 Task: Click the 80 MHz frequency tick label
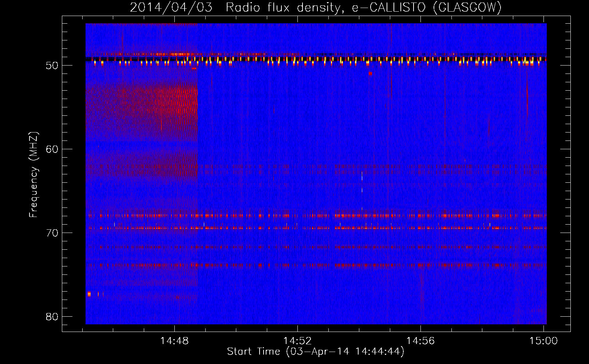pos(52,317)
